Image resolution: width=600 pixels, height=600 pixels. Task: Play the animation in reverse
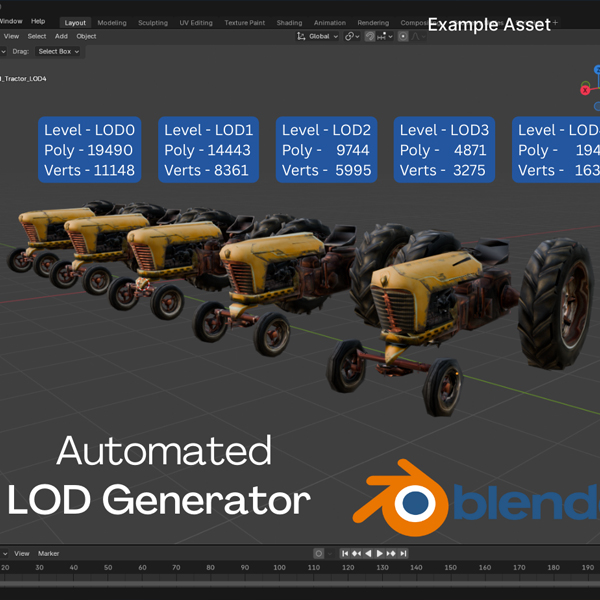[368, 553]
